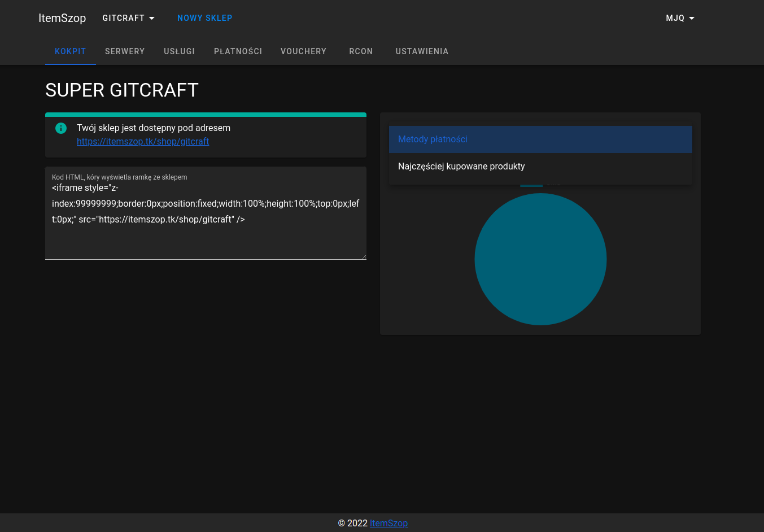Grab the textarea resize handle corner

[x=364, y=257]
